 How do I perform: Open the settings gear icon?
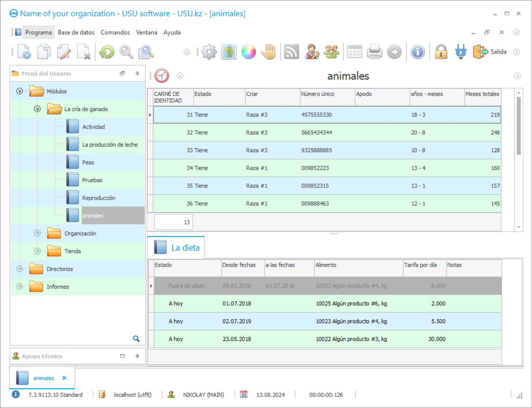[209, 52]
